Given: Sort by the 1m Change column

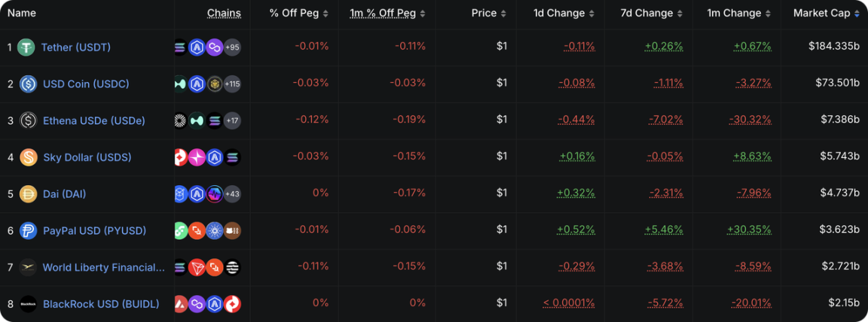Looking at the screenshot, I should pyautogui.click(x=735, y=14).
